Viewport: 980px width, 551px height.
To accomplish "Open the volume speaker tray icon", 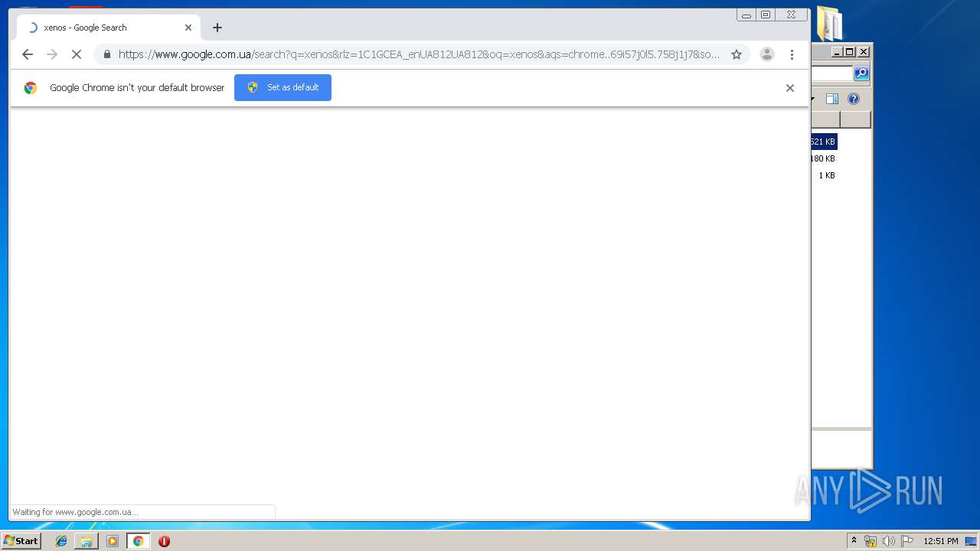I will (x=889, y=541).
